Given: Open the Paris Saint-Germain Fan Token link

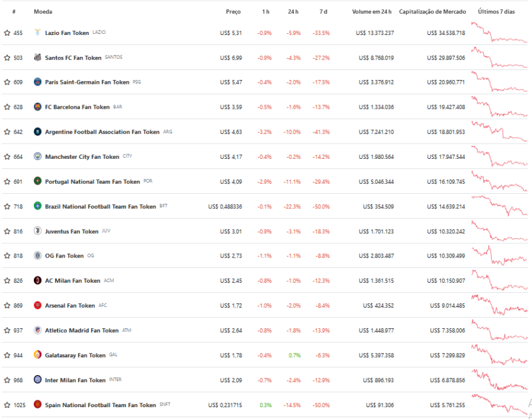Looking at the screenshot, I should 87,82.
